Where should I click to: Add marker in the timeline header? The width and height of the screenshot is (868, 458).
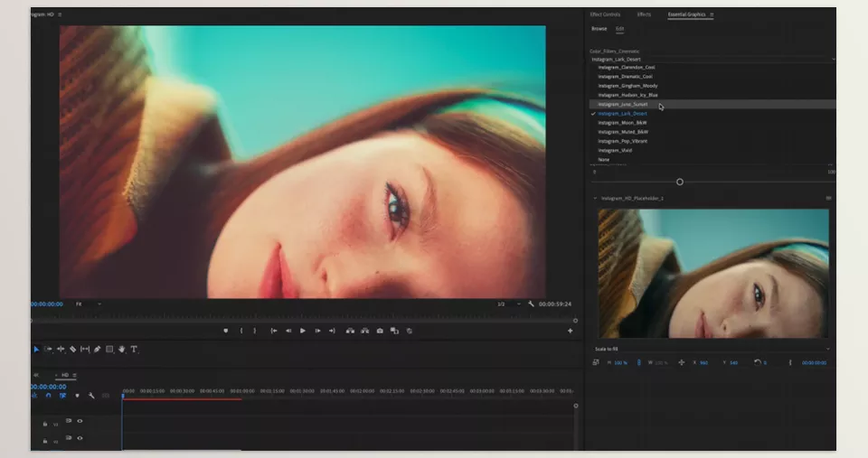tap(77, 396)
